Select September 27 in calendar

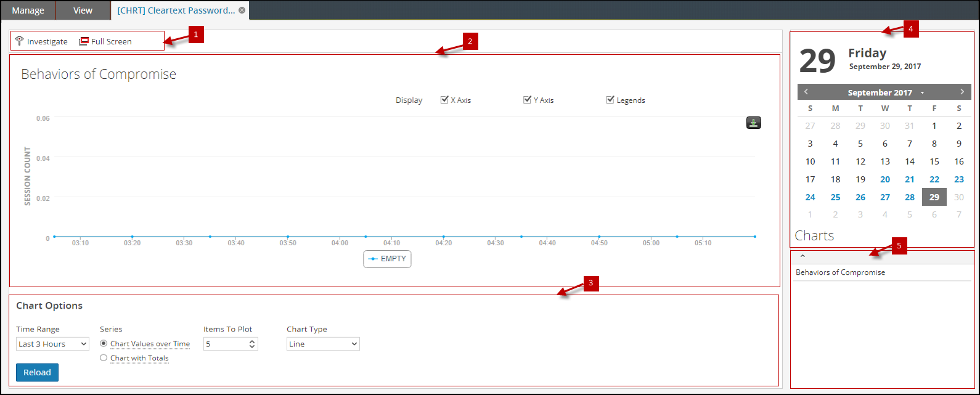[x=885, y=197]
